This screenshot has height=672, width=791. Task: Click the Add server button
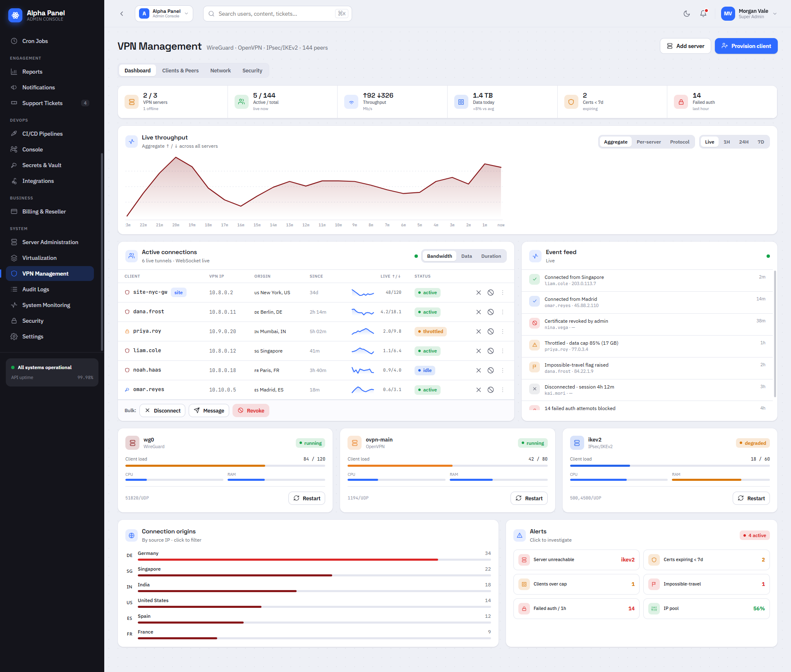[x=686, y=46]
